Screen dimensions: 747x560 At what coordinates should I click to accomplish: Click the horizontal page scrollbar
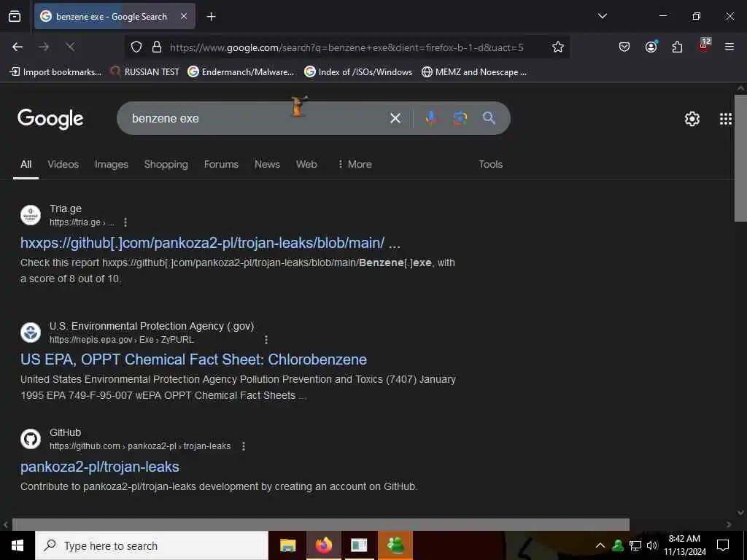click(x=321, y=524)
